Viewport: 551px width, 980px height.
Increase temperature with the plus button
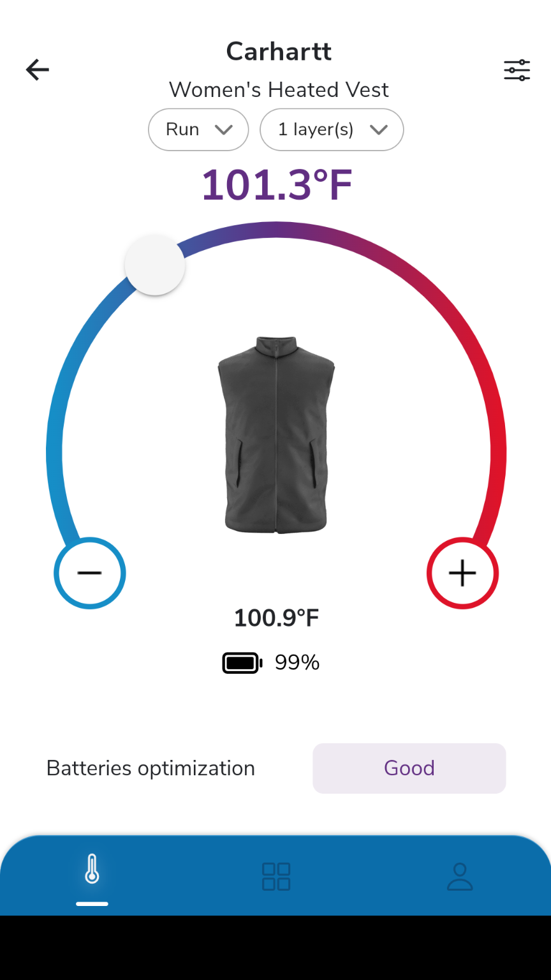[462, 573]
